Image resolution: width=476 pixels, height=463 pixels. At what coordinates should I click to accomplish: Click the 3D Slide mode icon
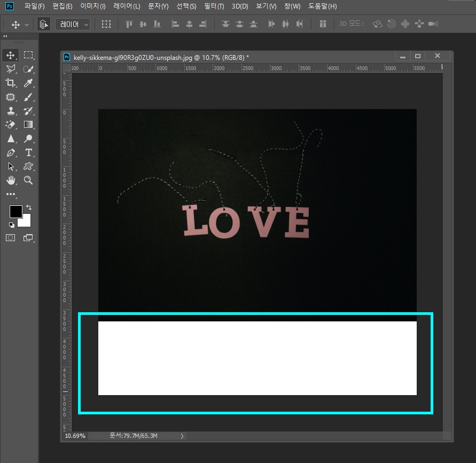pos(419,24)
